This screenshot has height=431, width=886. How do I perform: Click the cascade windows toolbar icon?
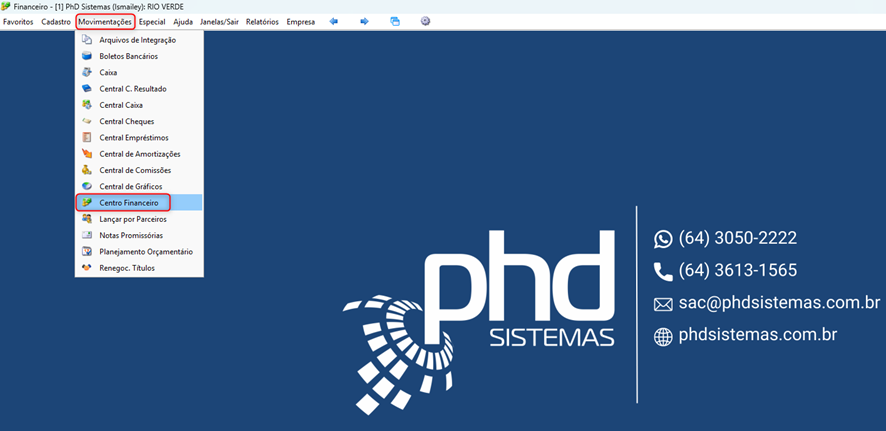395,21
